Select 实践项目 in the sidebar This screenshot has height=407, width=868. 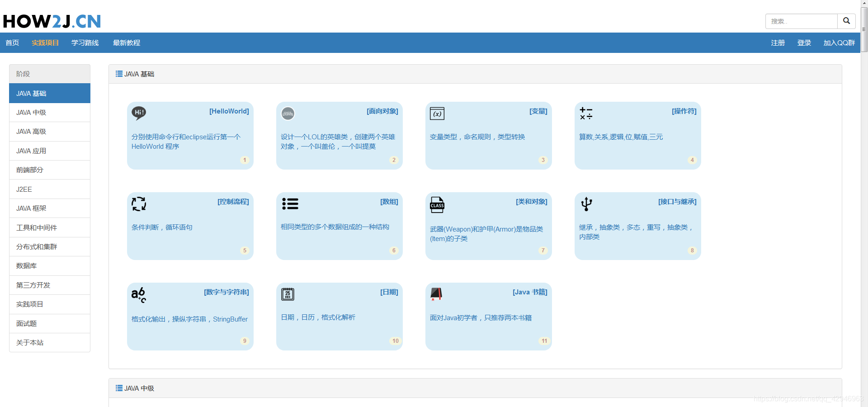50,304
